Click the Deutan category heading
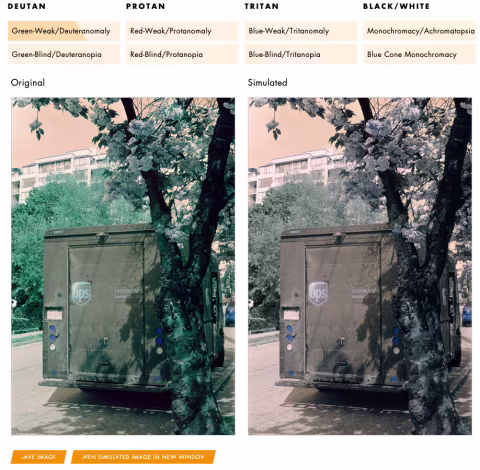Image resolution: width=480 pixels, height=470 pixels. (x=27, y=6)
